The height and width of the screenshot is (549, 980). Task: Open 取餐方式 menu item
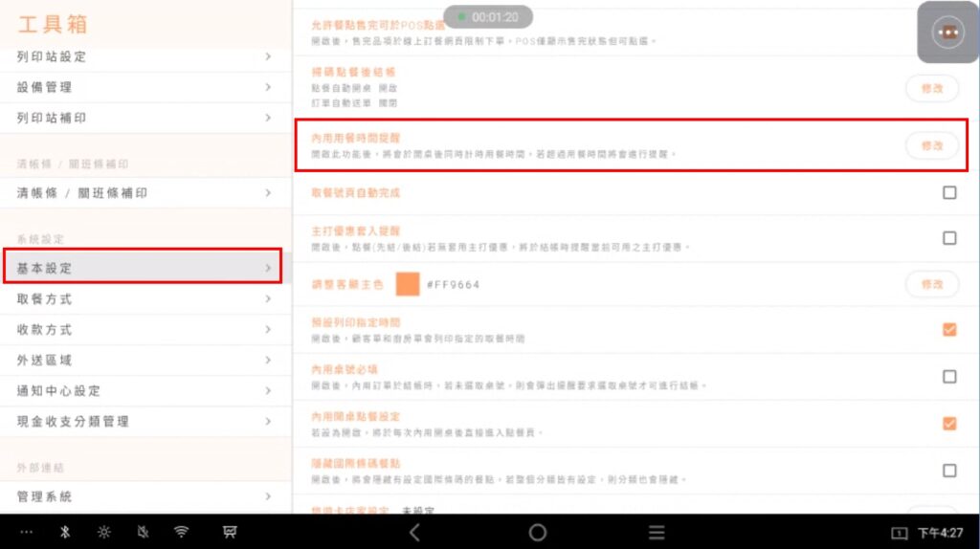(x=145, y=298)
